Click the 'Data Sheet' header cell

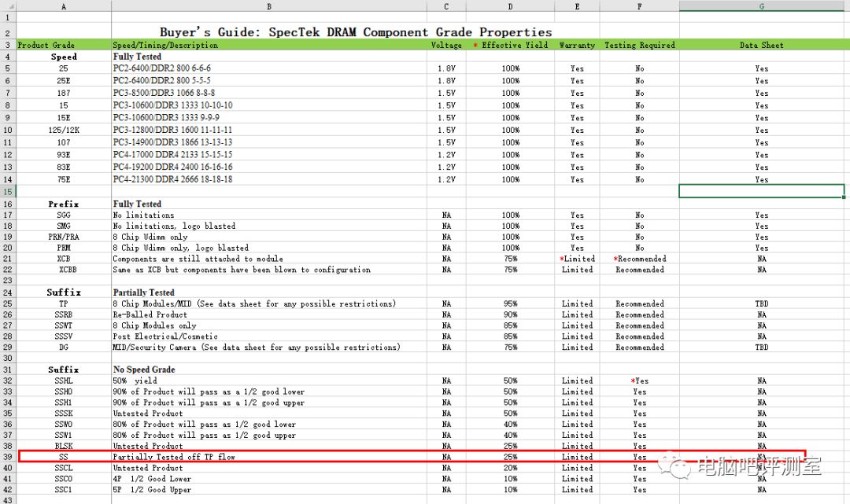pyautogui.click(x=762, y=45)
